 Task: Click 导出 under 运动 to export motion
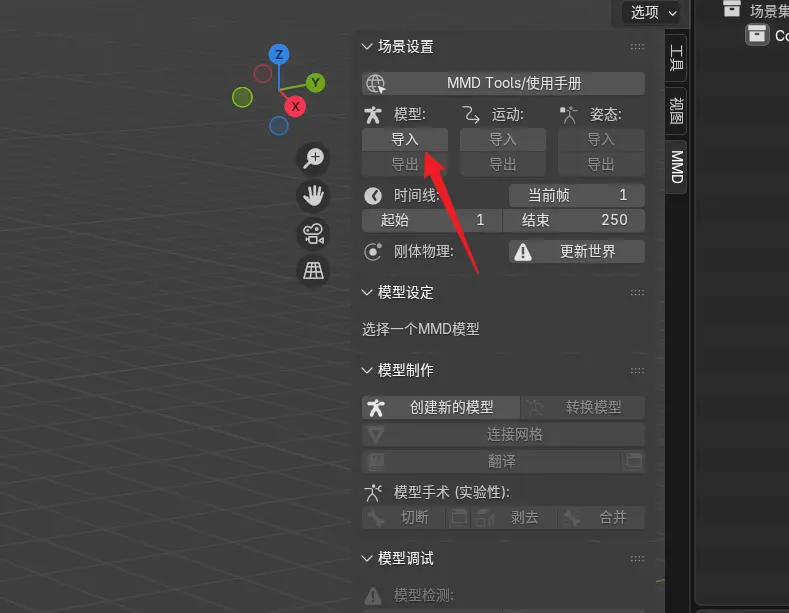[x=503, y=164]
